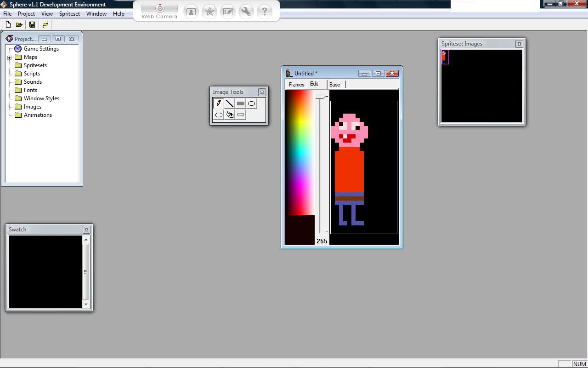Close the Image Tools panel

262,92
